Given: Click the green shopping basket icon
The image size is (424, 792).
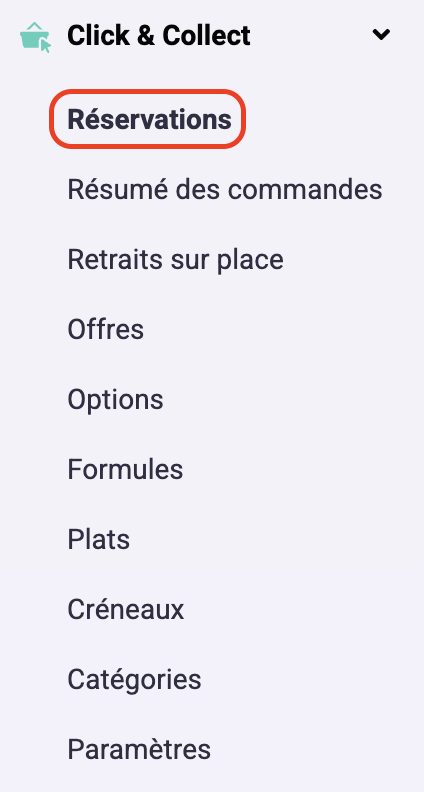Looking at the screenshot, I should 35,37.
